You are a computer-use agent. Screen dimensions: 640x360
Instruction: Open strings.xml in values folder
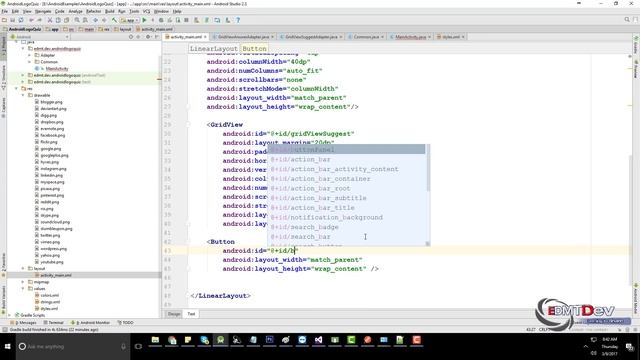pyautogui.click(x=50, y=302)
